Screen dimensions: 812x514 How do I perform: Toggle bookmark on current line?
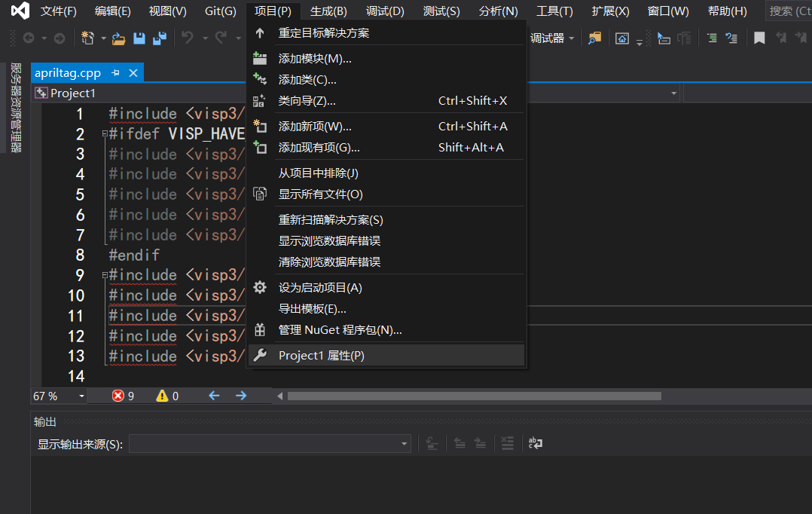coord(759,38)
